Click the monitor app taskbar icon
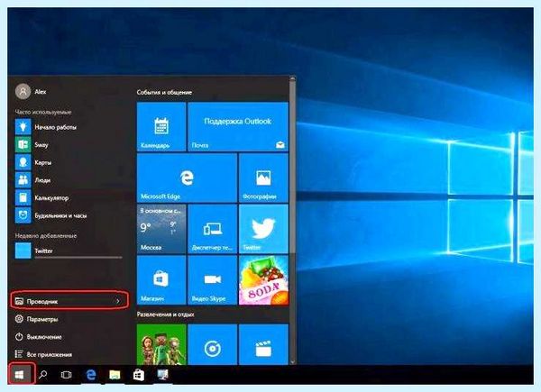The height and width of the screenshot is (392, 541). pos(162,374)
